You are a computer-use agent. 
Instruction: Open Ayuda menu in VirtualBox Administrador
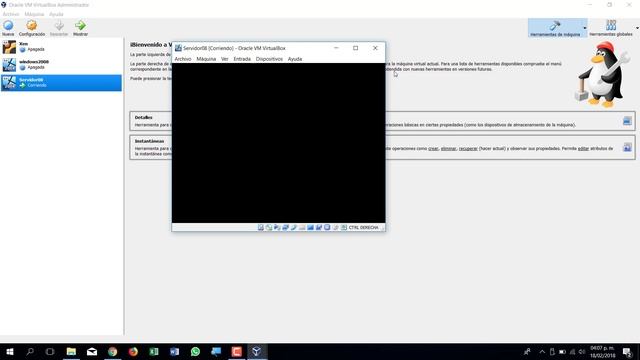pos(56,14)
